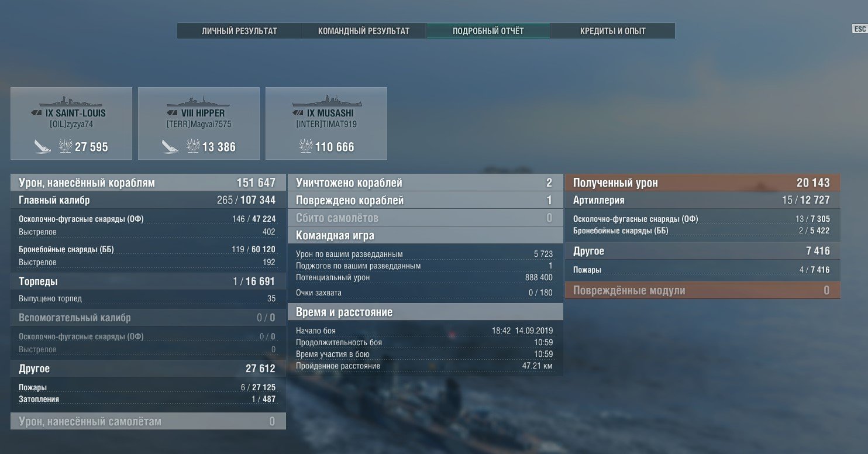Click the damage explosion icon on Hipper card

193,146
